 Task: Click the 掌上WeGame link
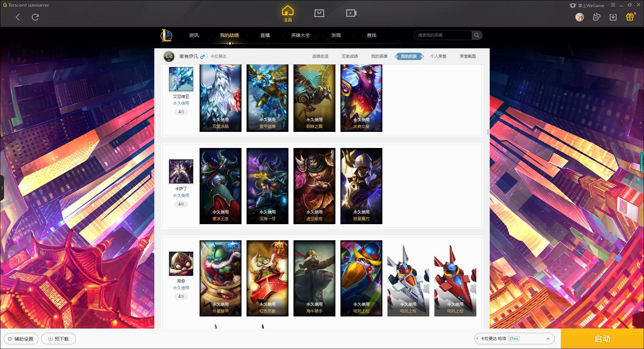tap(587, 5)
